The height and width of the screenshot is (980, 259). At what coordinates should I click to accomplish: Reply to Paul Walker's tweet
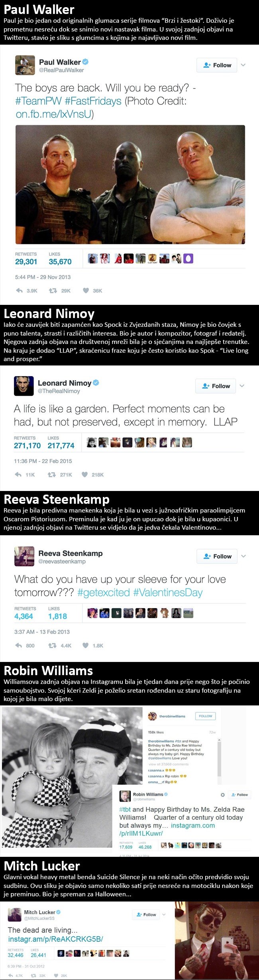tap(19, 291)
